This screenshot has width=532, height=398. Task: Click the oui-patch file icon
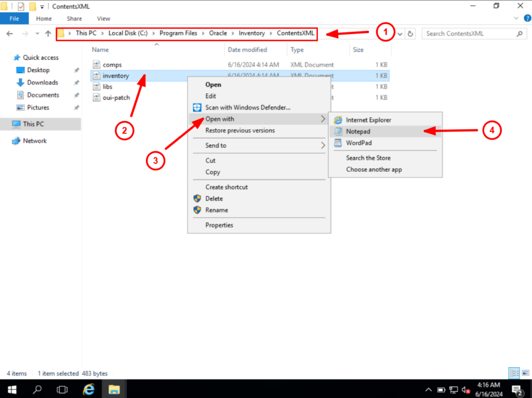tap(96, 98)
